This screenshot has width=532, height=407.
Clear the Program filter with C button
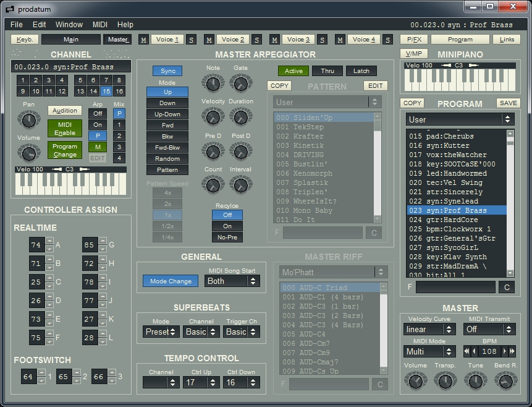click(507, 287)
